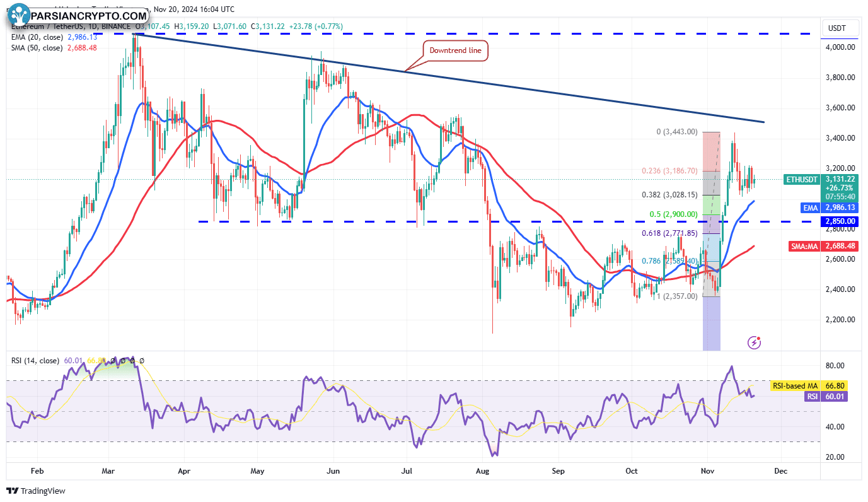
Task: Click the Aug label on time axis
Action: [482, 470]
